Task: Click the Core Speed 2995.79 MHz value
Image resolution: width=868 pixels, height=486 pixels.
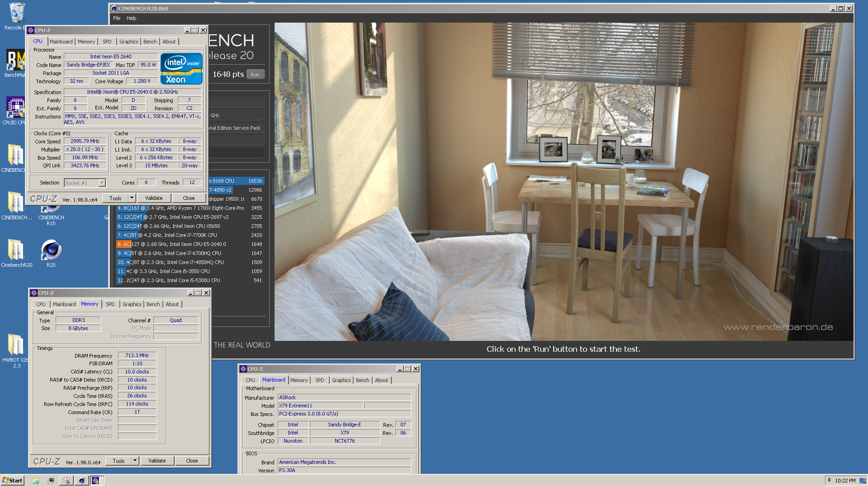Action: pyautogui.click(x=85, y=141)
